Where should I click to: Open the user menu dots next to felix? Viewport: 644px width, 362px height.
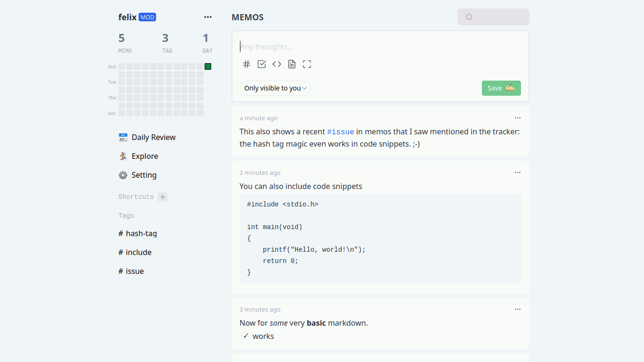(208, 17)
